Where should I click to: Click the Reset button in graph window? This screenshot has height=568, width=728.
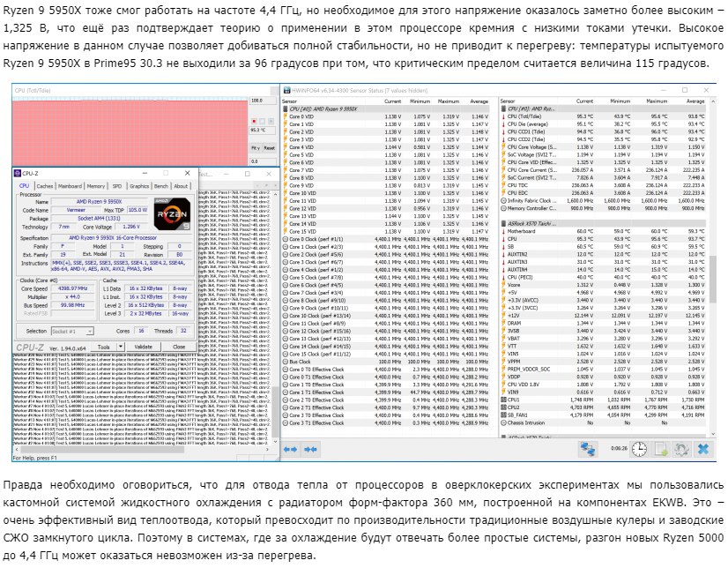[x=270, y=148]
